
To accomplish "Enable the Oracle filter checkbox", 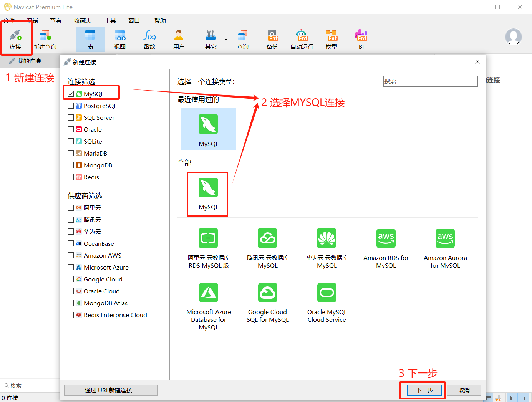I will [x=71, y=129].
